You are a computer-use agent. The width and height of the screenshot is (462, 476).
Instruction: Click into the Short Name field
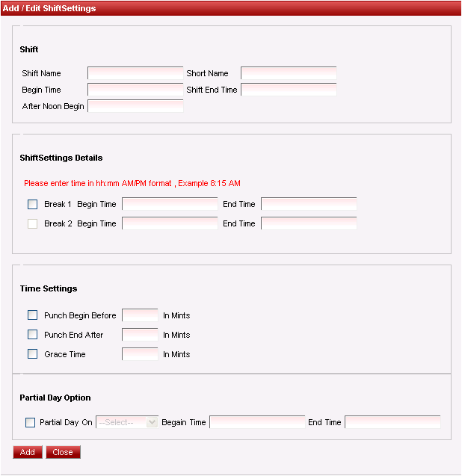coord(289,73)
